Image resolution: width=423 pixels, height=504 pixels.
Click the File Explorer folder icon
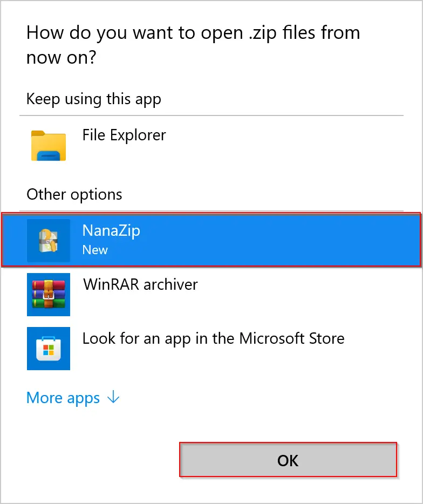pyautogui.click(x=49, y=145)
